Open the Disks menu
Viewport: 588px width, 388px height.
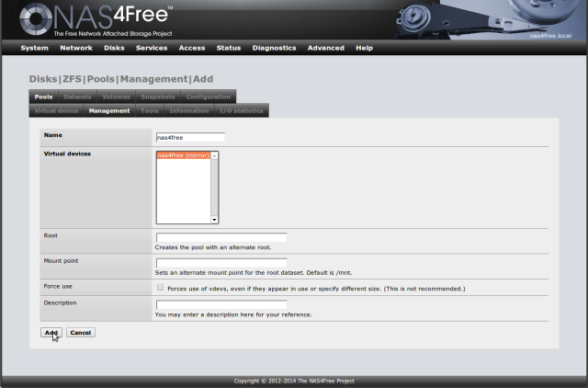click(114, 48)
